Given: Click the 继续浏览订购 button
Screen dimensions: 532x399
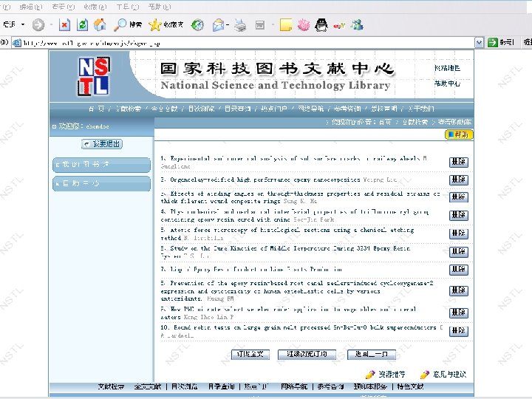Looking at the screenshot, I should [x=307, y=354].
